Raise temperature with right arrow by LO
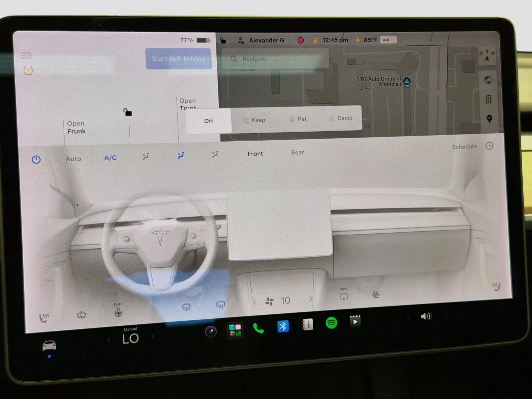532x399 pixels. [153, 337]
